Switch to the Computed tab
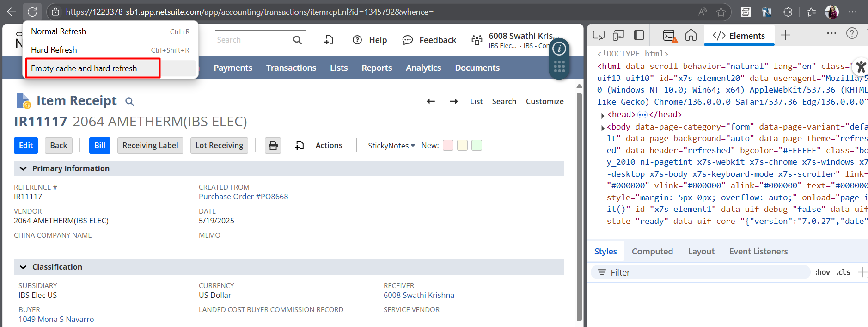The width and height of the screenshot is (868, 327). pos(652,251)
